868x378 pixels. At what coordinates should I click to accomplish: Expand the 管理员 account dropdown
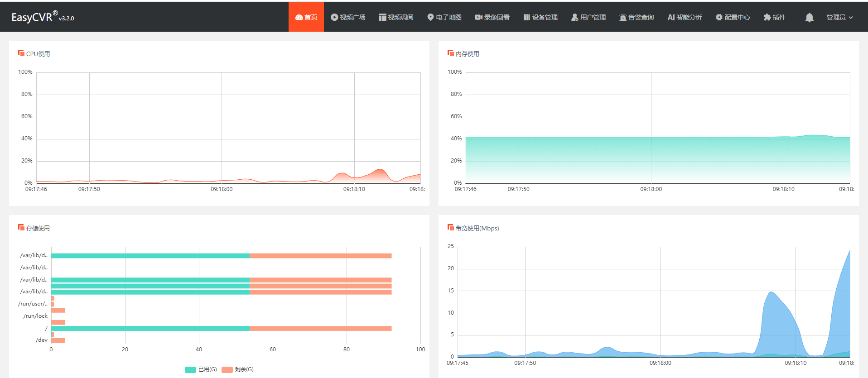click(x=839, y=17)
